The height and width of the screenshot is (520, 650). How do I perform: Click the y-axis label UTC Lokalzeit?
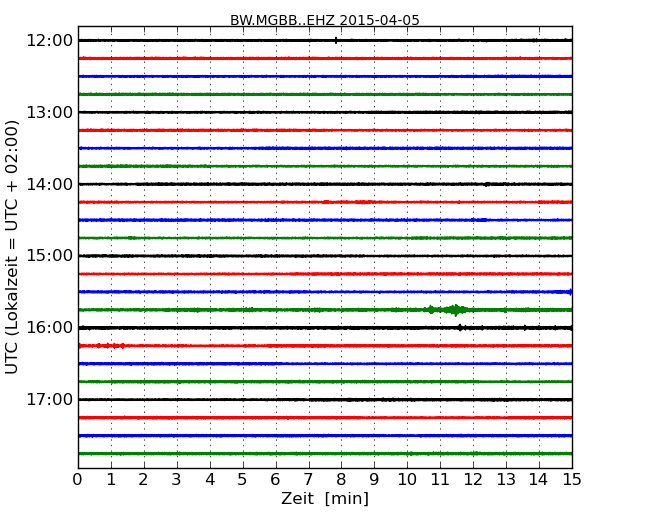point(12,247)
